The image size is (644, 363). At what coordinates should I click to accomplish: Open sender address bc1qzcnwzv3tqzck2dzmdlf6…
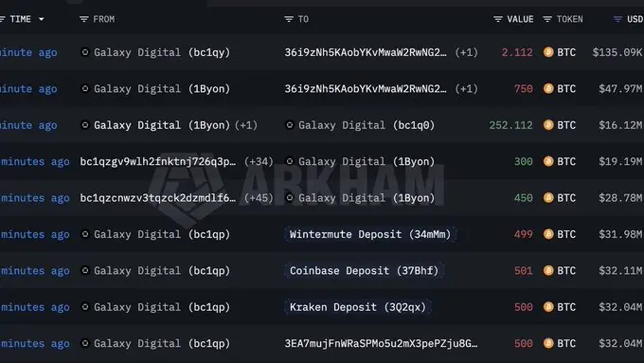coord(158,198)
